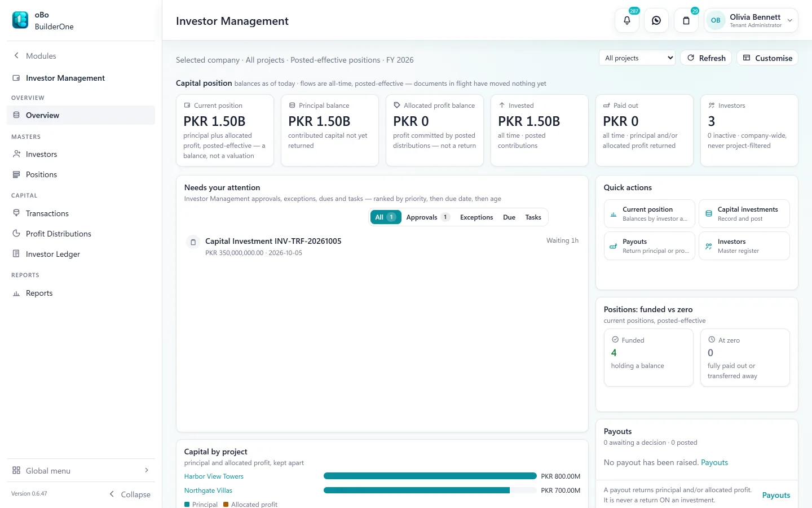The height and width of the screenshot is (508, 812).
Task: Open Capital Investment INV-TRF-20261005 item
Action: coord(382,247)
